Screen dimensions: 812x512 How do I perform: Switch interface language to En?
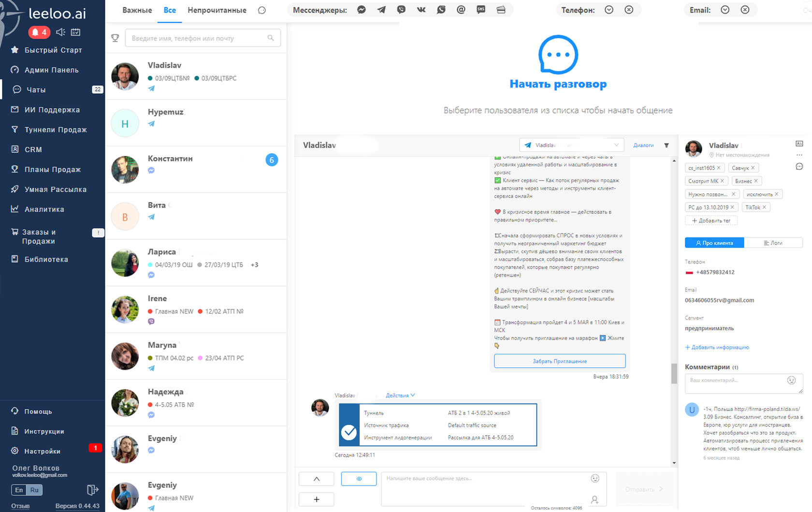pyautogui.click(x=19, y=490)
